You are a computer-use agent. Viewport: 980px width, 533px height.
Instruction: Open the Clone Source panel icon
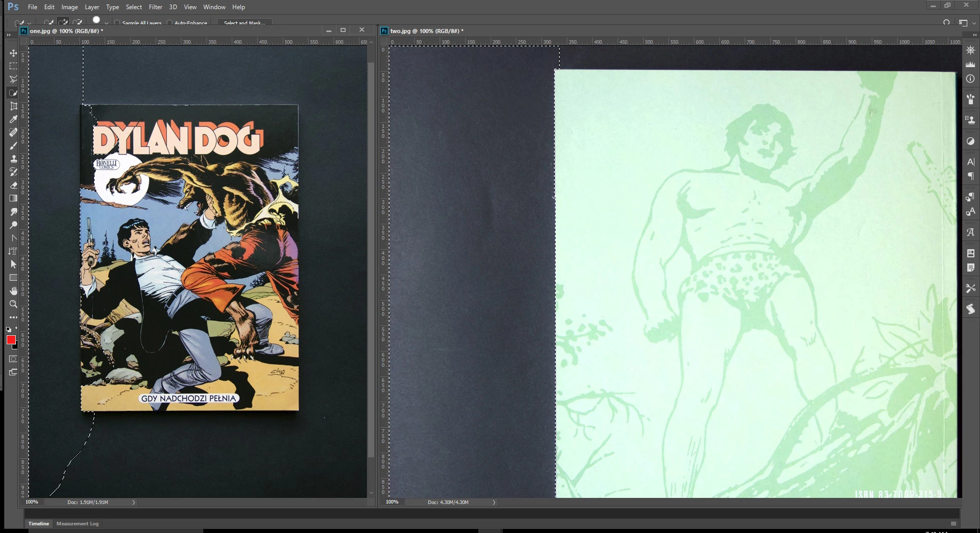(970, 120)
